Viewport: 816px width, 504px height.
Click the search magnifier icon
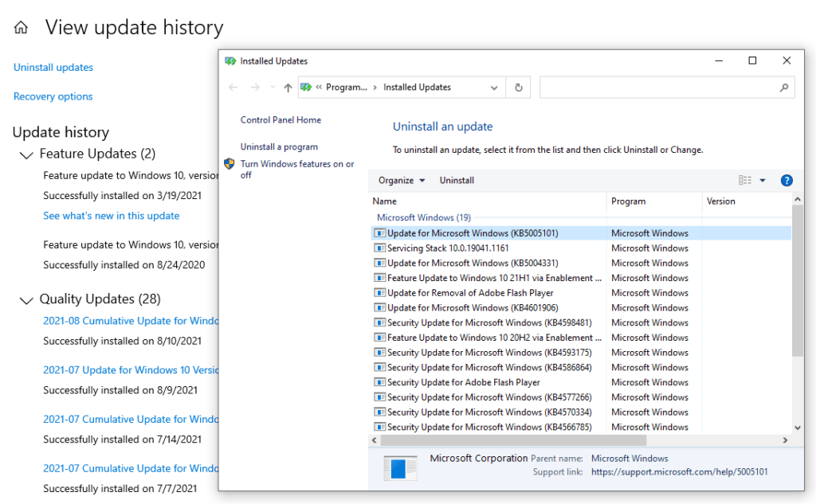click(x=784, y=87)
